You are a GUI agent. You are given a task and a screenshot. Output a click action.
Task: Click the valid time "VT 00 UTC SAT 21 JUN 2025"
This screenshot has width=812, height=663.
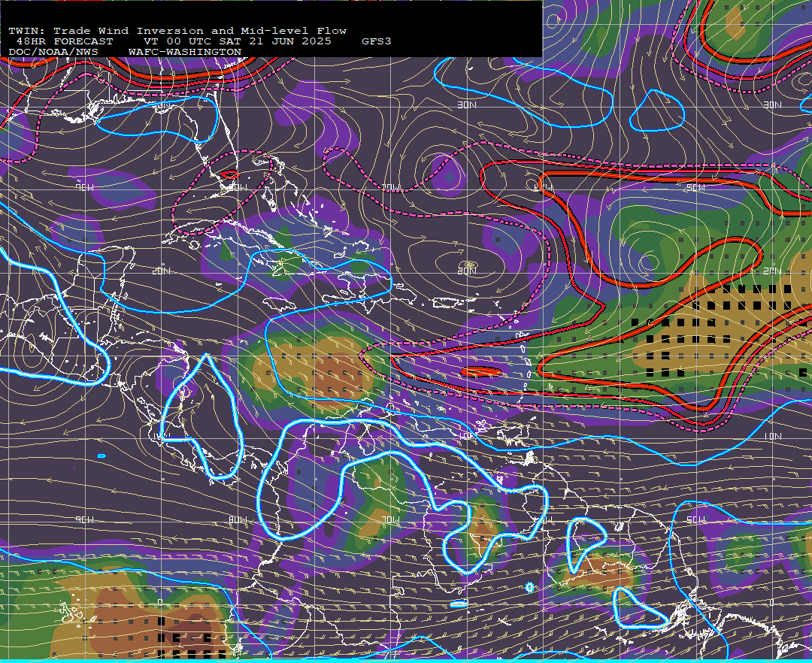point(238,41)
